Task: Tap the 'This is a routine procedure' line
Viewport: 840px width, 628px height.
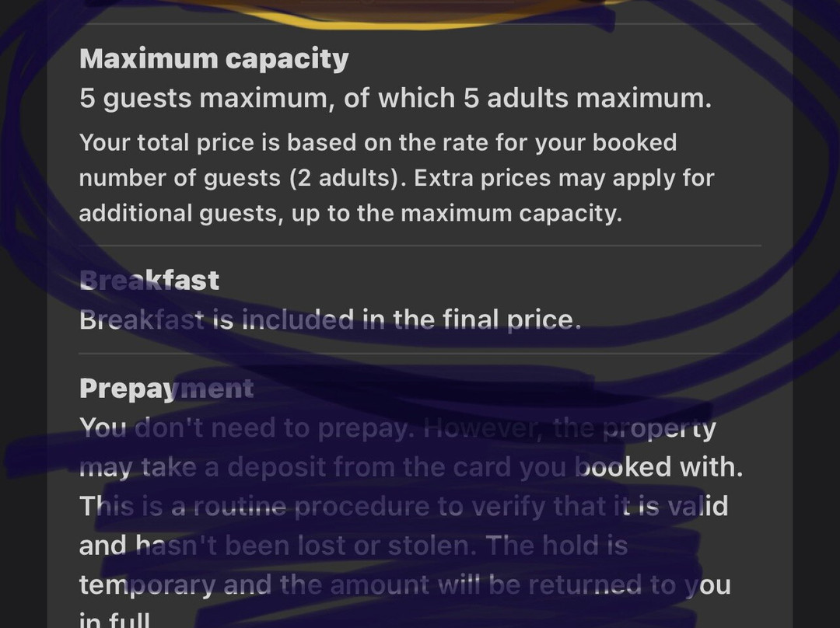Action: (311, 506)
